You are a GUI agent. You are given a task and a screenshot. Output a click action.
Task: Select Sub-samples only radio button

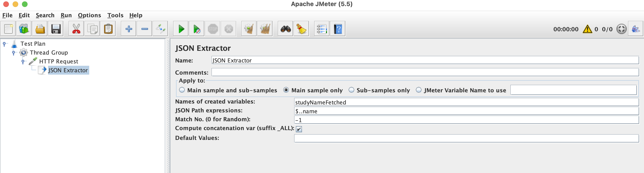[x=351, y=90]
